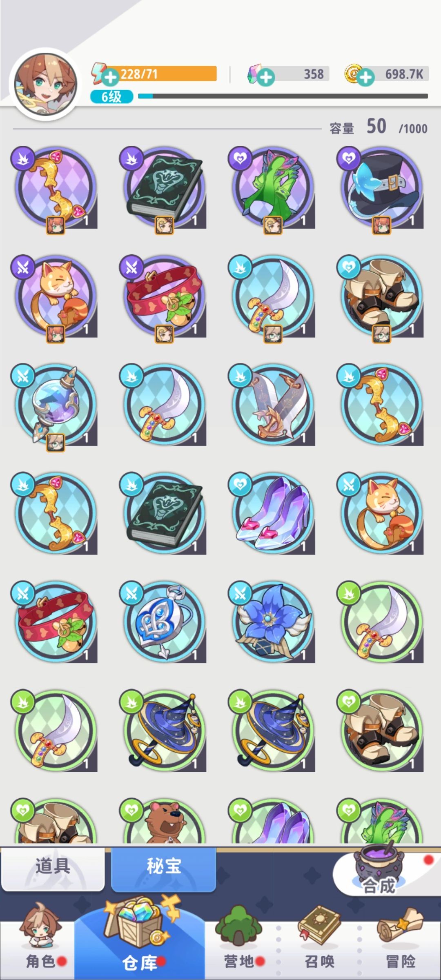The height and width of the screenshot is (980, 441).
Task: Select the black top hat treasure
Action: tap(381, 188)
